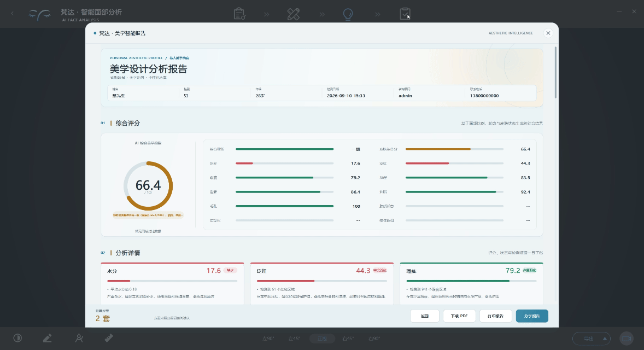Screen dimensions: 644x350
Task: Go back with the top-left arrow
Action: click(13, 14)
